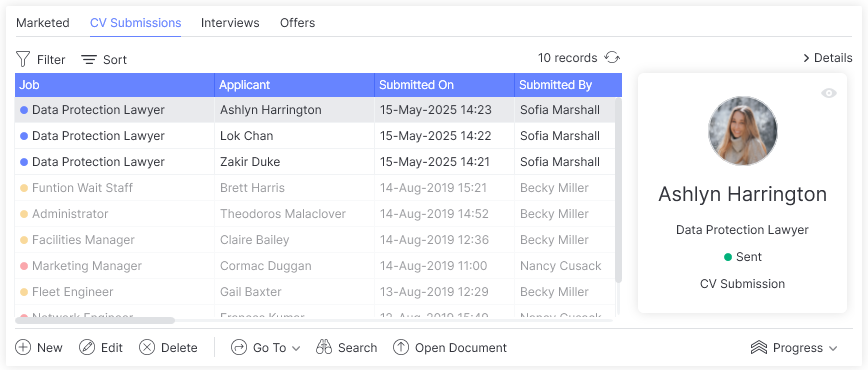Viewport: 868px width, 370px height.
Task: Click the Delete circle-x icon
Action: [147, 347]
